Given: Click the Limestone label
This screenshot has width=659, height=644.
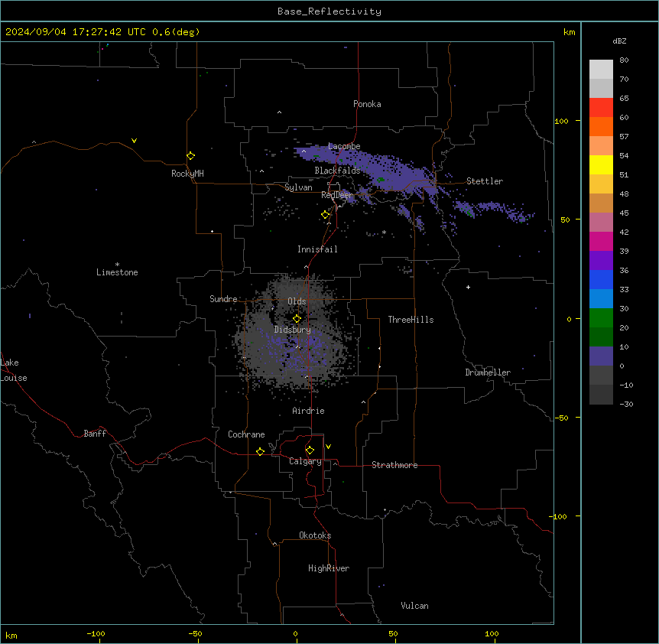Looking at the screenshot, I should pos(117,272).
